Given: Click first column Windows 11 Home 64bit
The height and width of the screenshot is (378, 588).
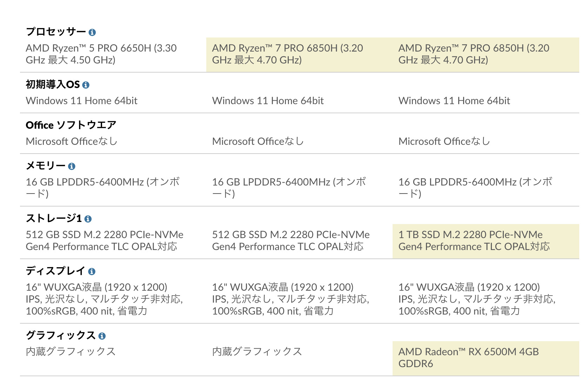Looking at the screenshot, I should [82, 101].
